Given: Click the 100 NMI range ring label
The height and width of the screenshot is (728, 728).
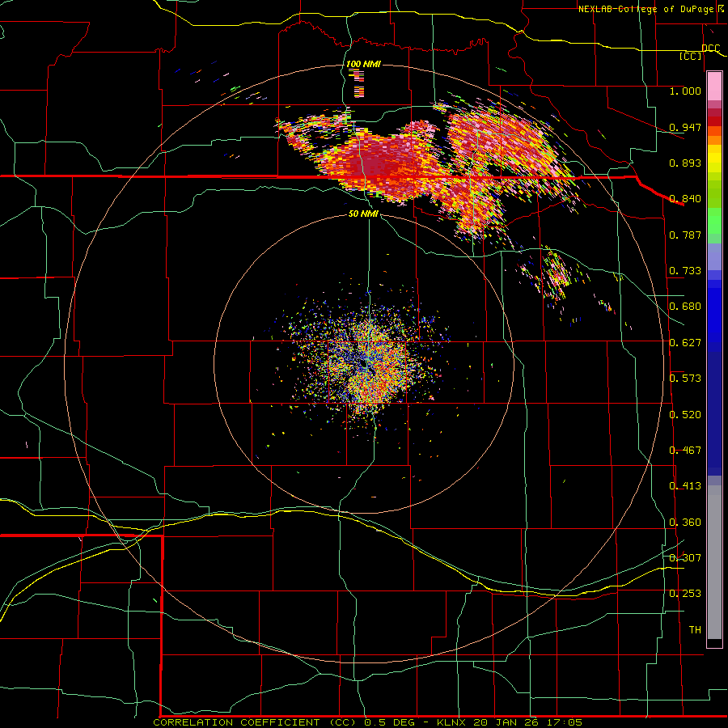Looking at the screenshot, I should (x=363, y=64).
